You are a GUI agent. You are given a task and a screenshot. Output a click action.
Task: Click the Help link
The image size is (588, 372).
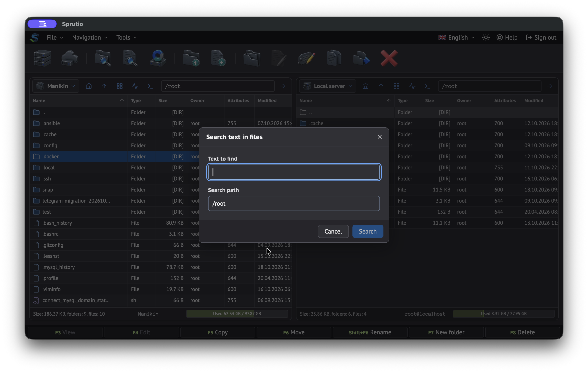[507, 37]
